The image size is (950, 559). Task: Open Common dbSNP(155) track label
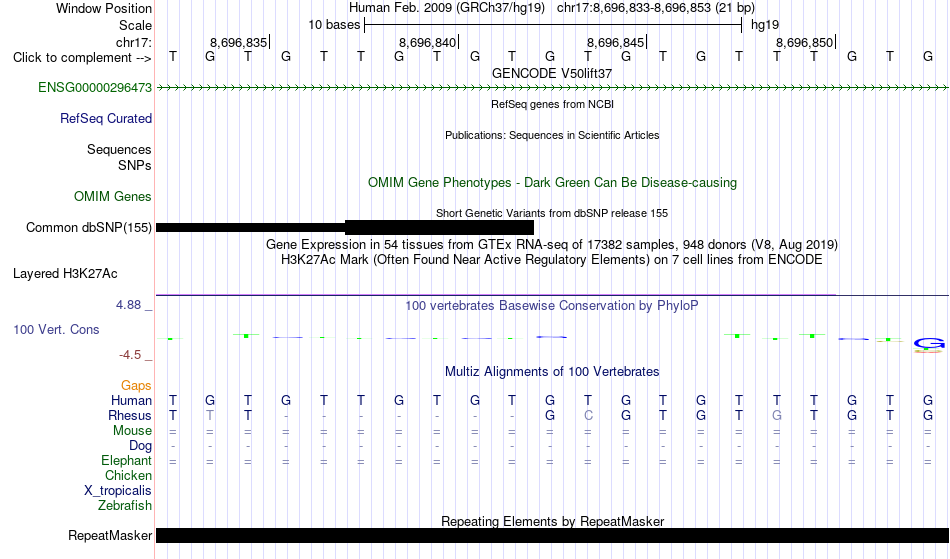pos(88,228)
